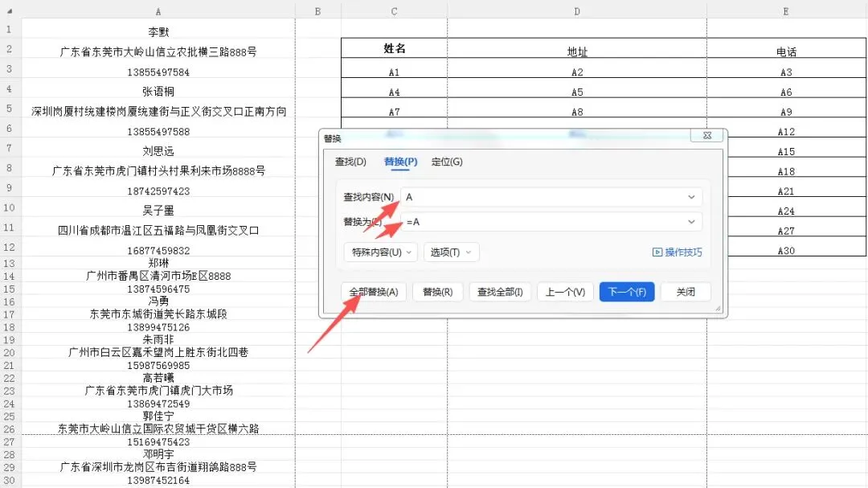
Task: Select column B header
Action: coord(317,11)
